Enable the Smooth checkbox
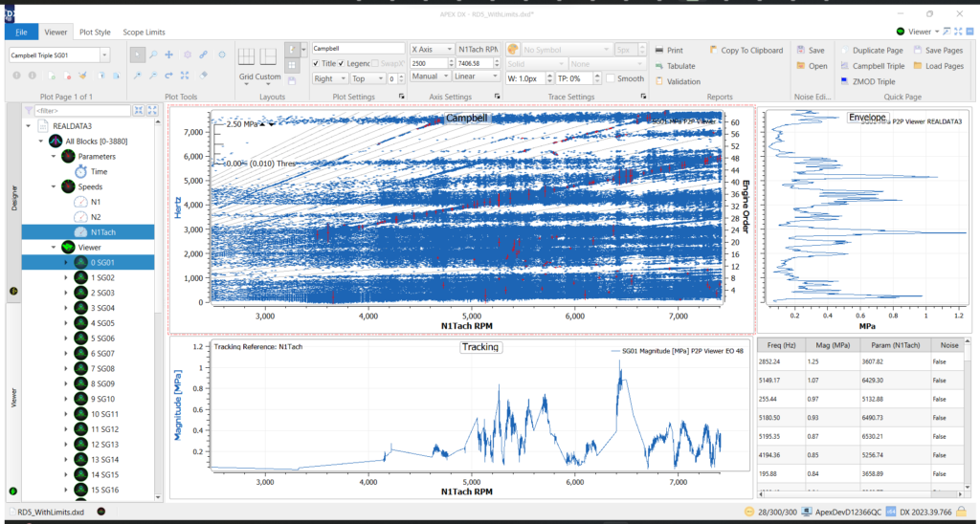This screenshot has height=524, width=980. 611,78
